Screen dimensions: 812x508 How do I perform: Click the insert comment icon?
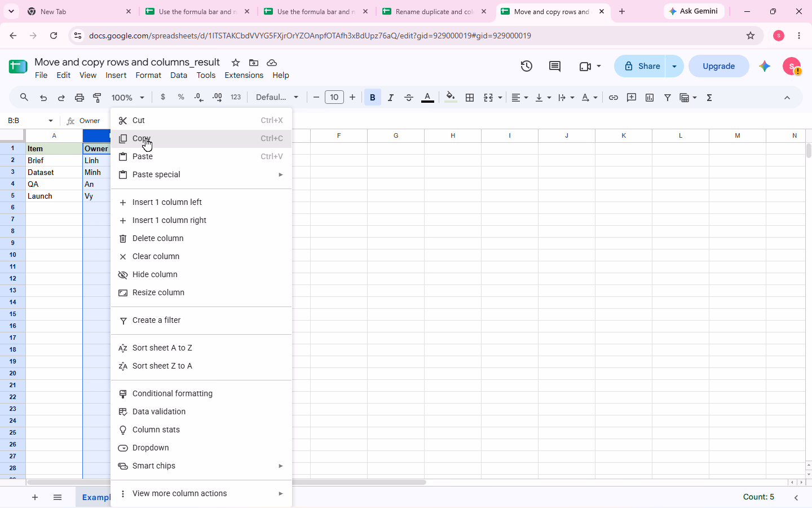(x=632, y=98)
